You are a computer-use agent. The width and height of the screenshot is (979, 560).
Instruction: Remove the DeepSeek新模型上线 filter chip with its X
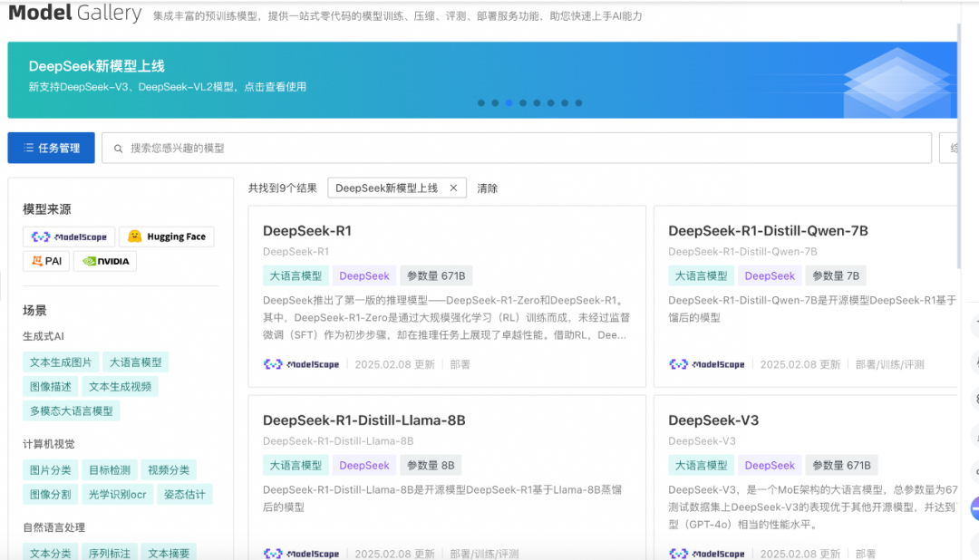(454, 188)
